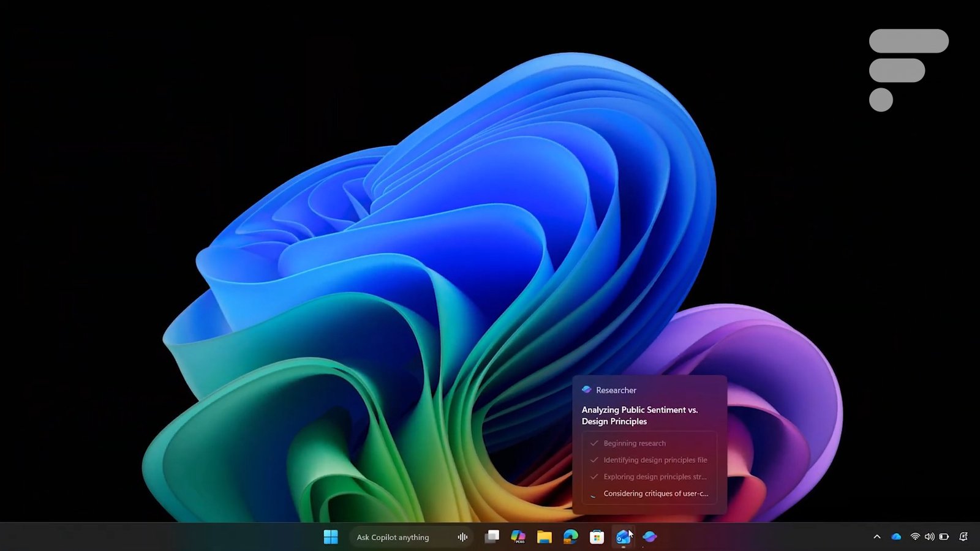
Task: Open OneDrive cloud status in tray
Action: click(896, 537)
